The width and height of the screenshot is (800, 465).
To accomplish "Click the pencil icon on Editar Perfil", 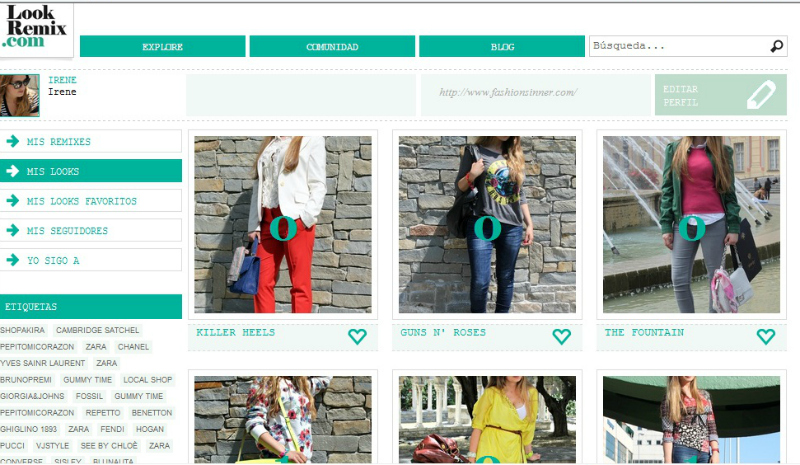I will [x=761, y=94].
